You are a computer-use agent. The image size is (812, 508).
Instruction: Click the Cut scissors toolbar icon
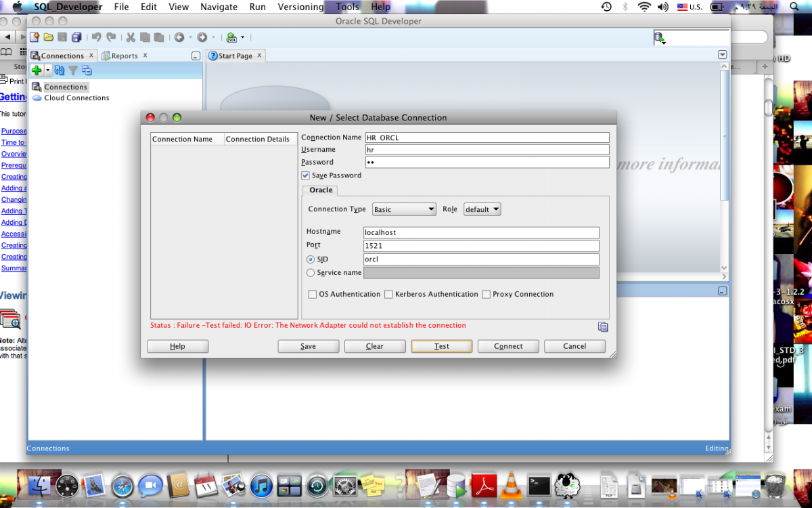click(x=130, y=37)
